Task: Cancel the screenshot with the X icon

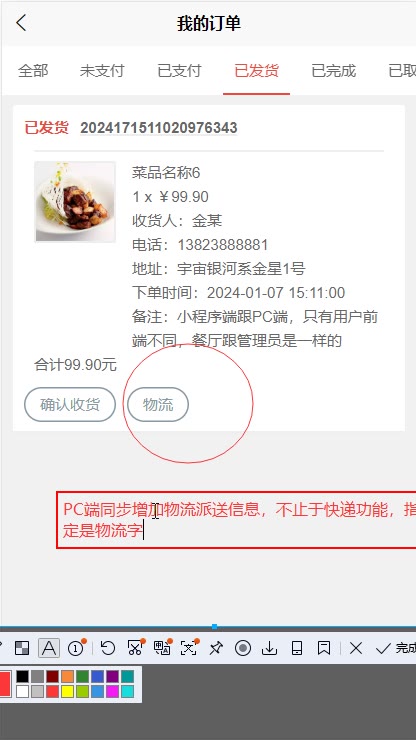Action: point(356,648)
